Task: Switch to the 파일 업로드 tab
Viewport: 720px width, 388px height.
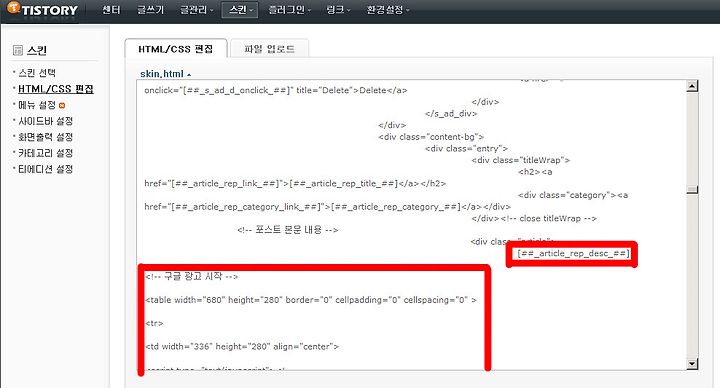Action: (269, 49)
